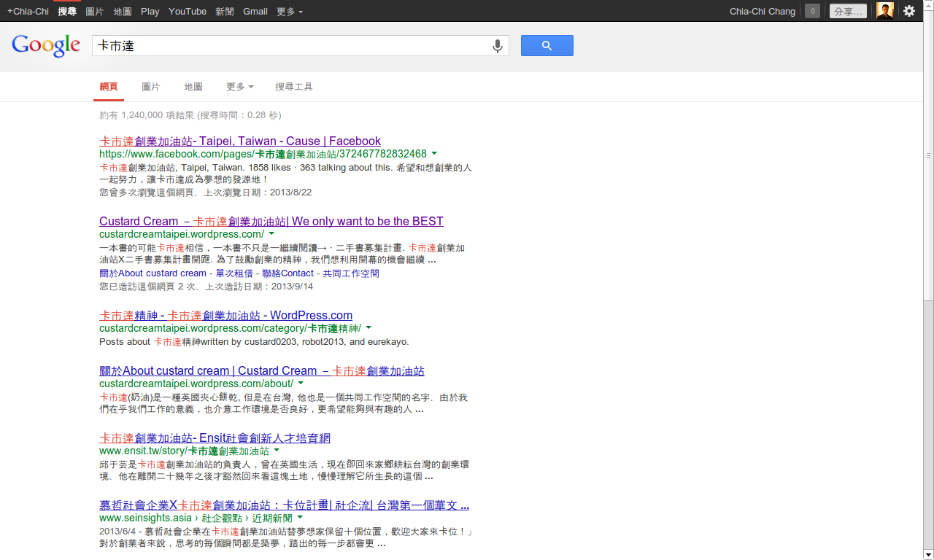The width and height of the screenshot is (934, 560).
Task: Select the 網頁 results tab
Action: (x=109, y=87)
